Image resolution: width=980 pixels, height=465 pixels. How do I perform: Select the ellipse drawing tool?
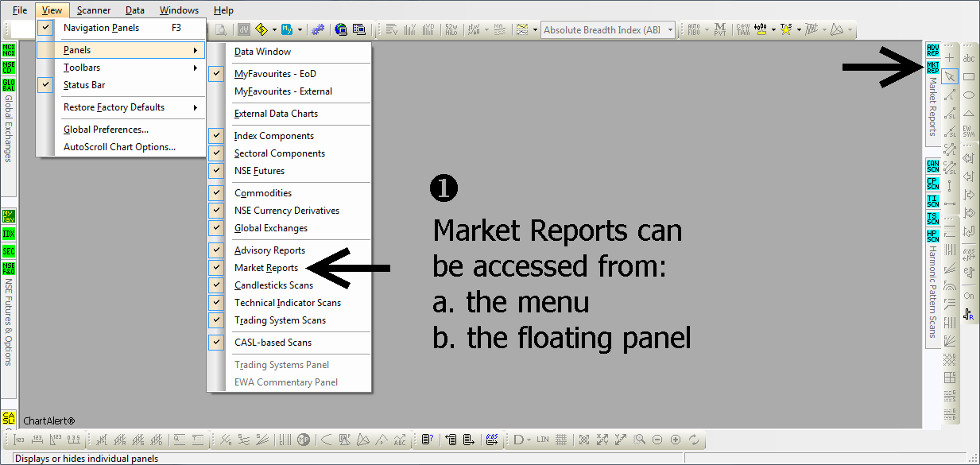[969, 95]
